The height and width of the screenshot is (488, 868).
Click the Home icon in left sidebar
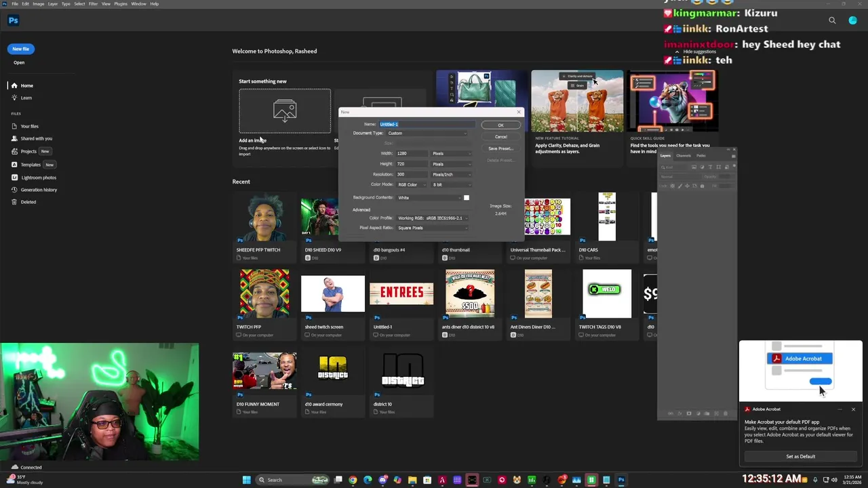click(x=14, y=85)
